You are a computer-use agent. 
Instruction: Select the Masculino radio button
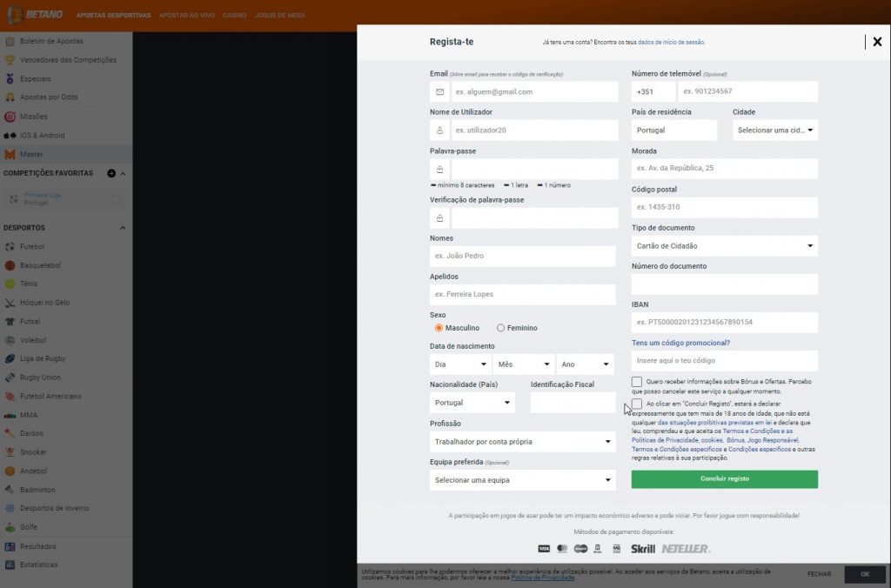click(x=439, y=328)
